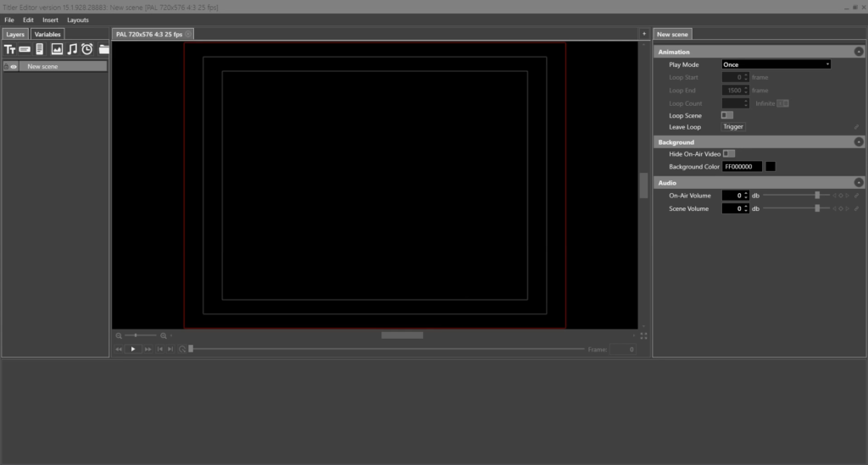The width and height of the screenshot is (868, 465).
Task: Click the Background Color black swatch
Action: coord(771,167)
